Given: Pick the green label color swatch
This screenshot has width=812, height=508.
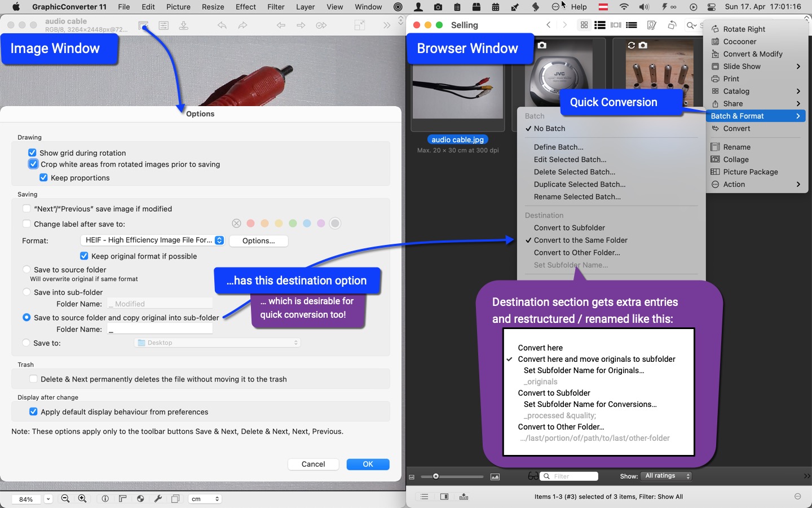Looking at the screenshot, I should point(293,224).
